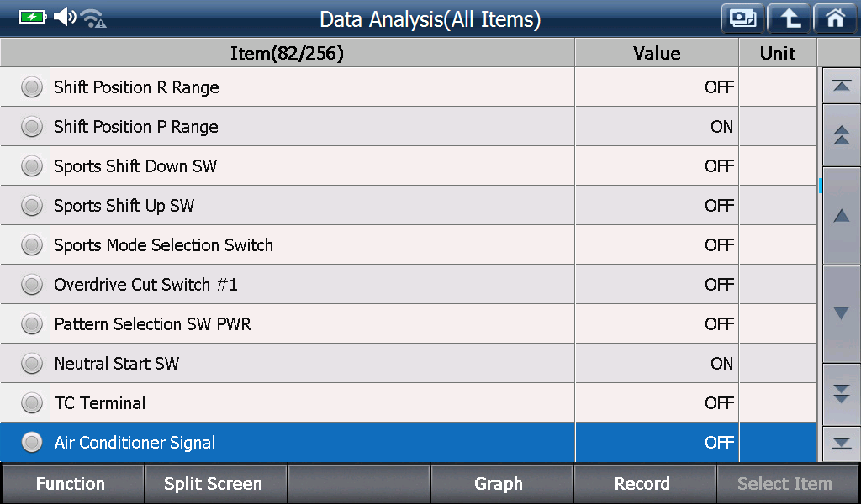Open the home screen icon
Viewport: 861px width, 504px height.
pos(835,18)
